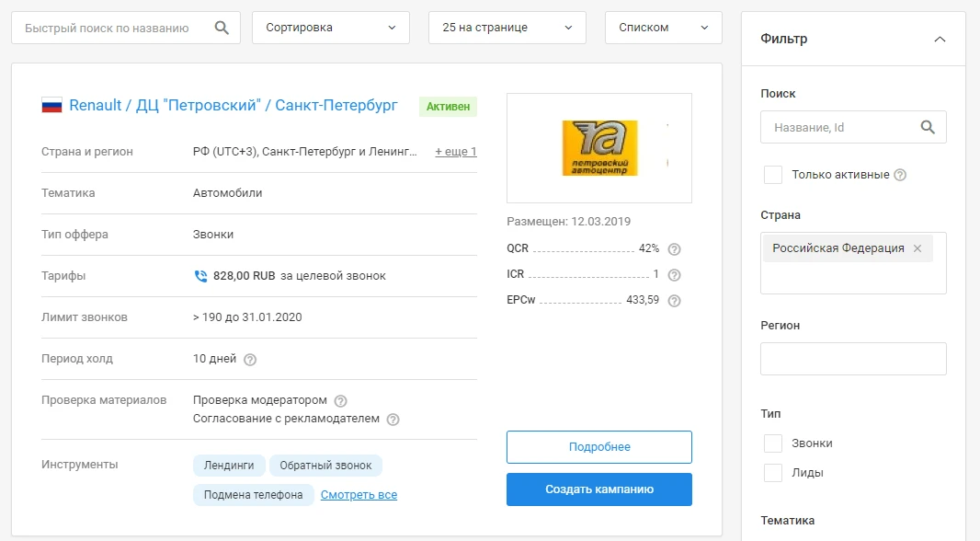
Task: Open the Списком view dropdown
Action: click(x=663, y=28)
